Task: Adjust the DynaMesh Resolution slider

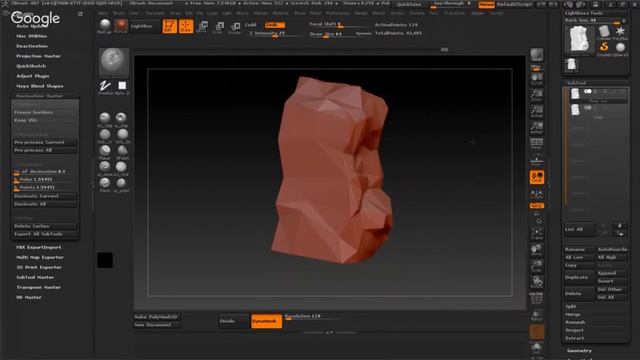Action: [312, 317]
